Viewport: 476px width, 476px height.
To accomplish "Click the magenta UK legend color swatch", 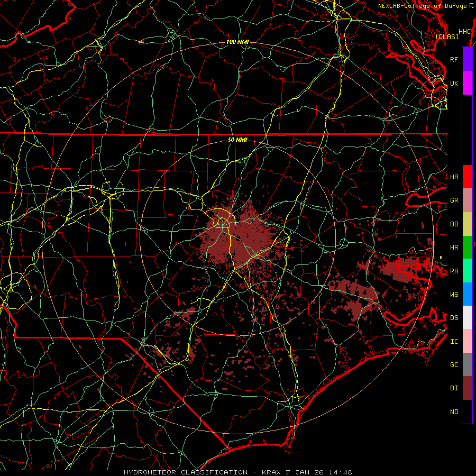I will click(467, 83).
